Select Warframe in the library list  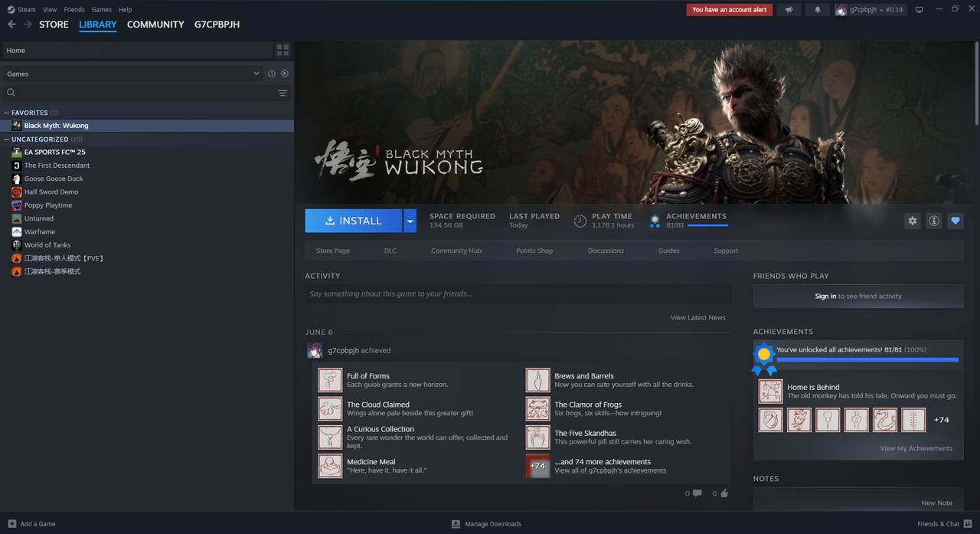pyautogui.click(x=39, y=231)
